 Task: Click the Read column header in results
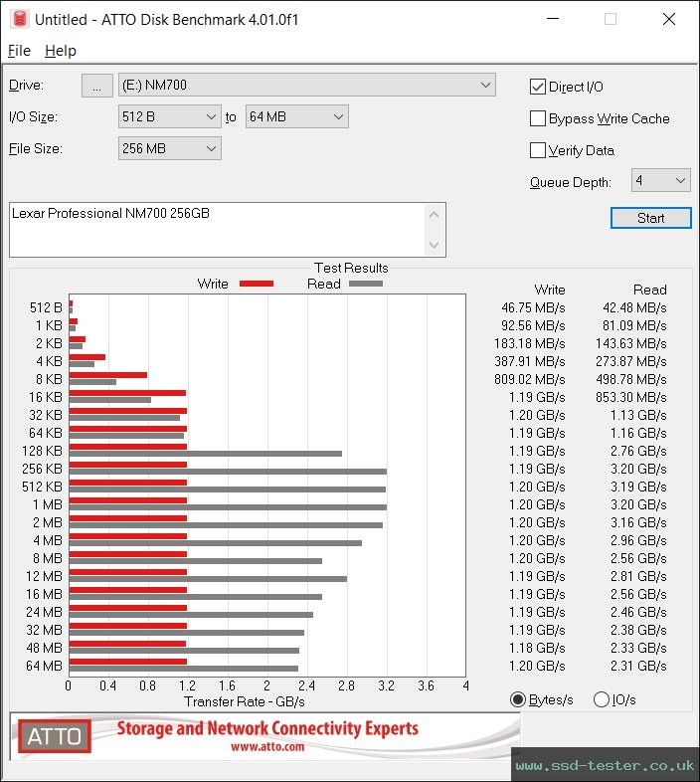click(649, 290)
